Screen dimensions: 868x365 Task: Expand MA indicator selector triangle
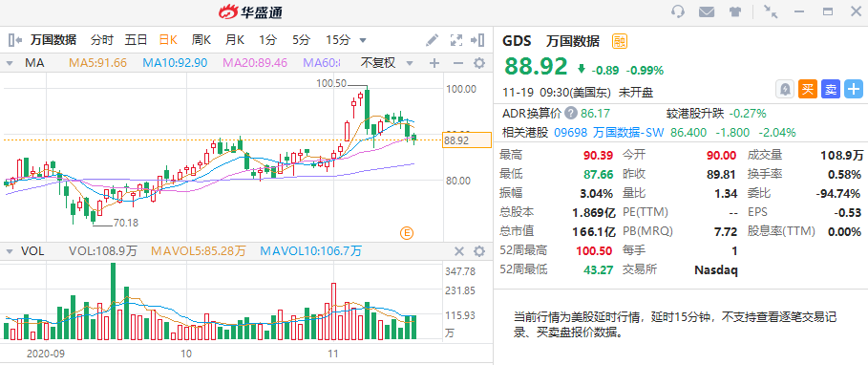point(10,64)
